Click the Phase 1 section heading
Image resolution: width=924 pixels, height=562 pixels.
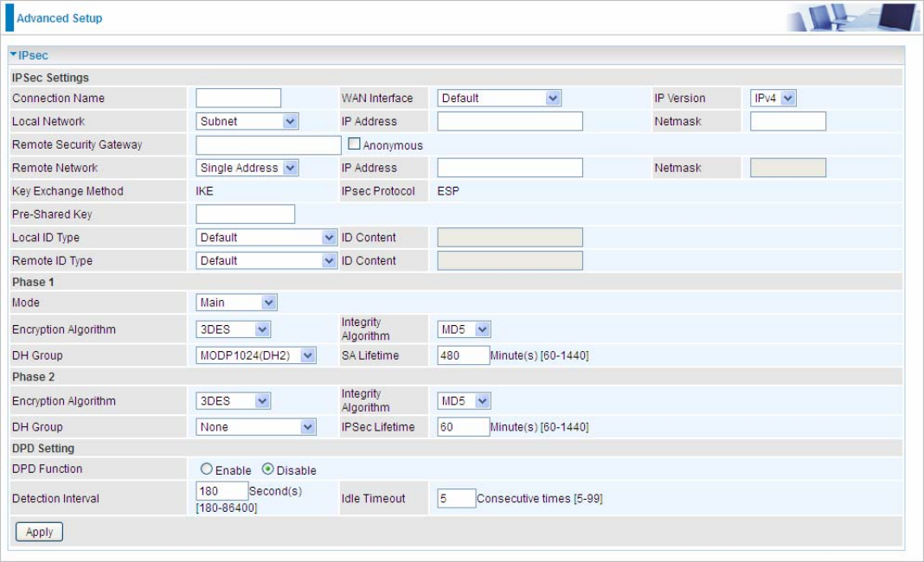(x=33, y=282)
